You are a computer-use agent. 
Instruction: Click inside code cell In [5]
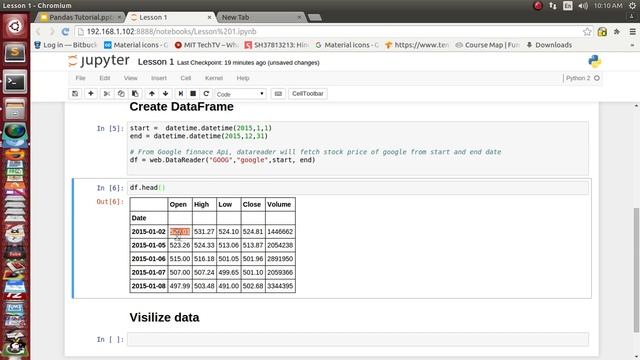(358, 148)
